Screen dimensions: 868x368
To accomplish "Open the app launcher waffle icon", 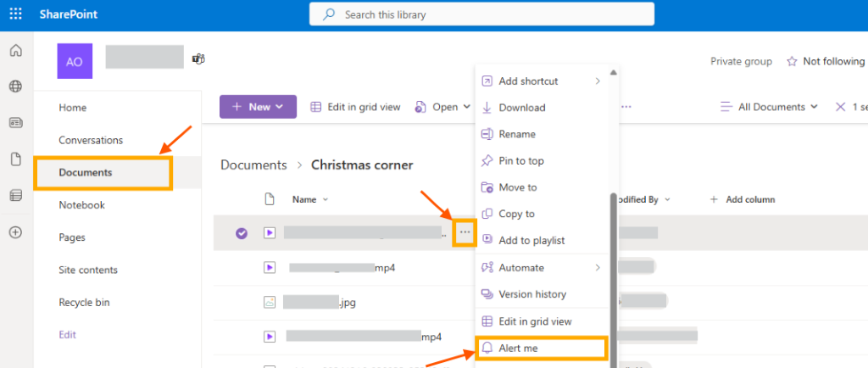I will click(x=16, y=14).
